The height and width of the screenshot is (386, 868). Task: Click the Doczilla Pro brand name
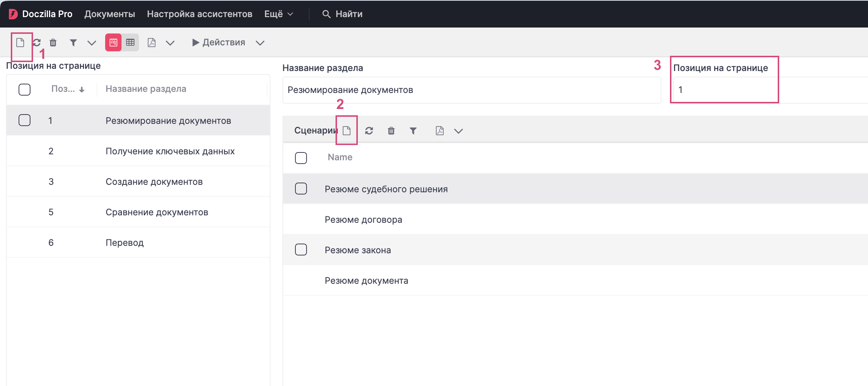click(x=47, y=14)
